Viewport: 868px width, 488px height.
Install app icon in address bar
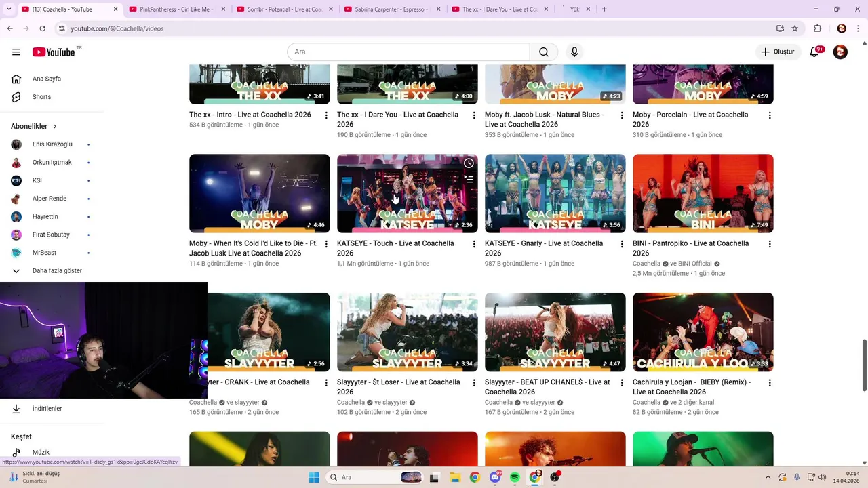click(x=780, y=28)
